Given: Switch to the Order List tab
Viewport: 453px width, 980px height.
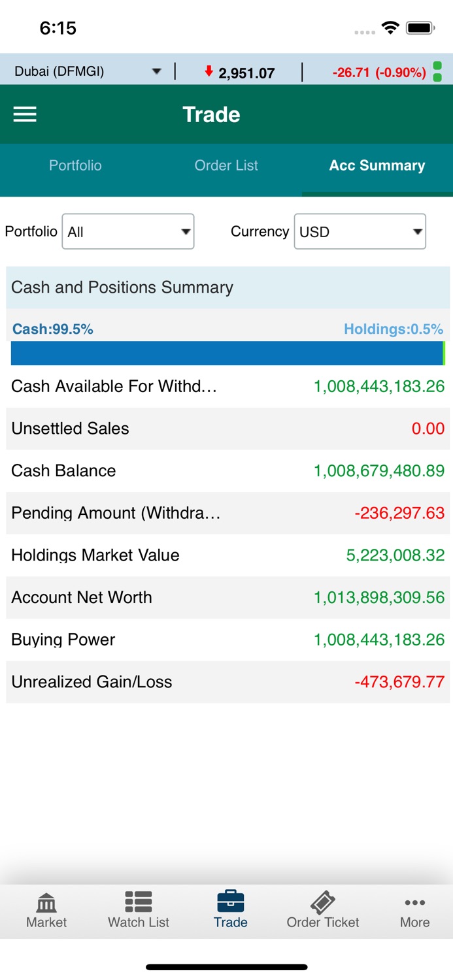Looking at the screenshot, I should pos(226,165).
